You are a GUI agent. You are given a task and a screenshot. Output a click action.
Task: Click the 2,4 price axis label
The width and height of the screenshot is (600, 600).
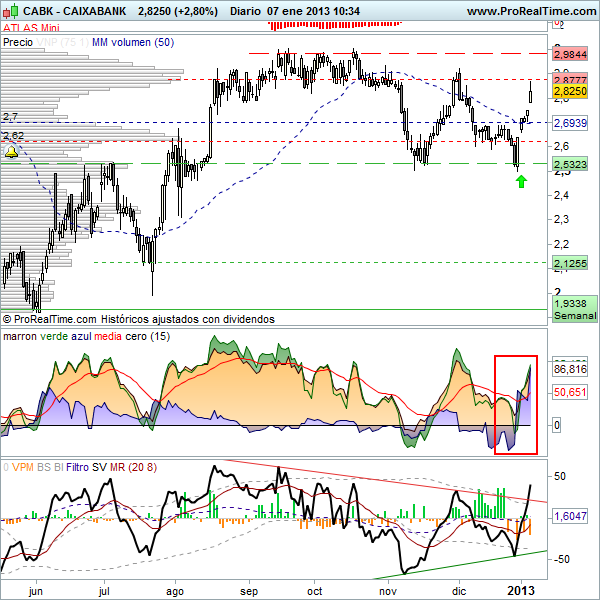click(561, 196)
